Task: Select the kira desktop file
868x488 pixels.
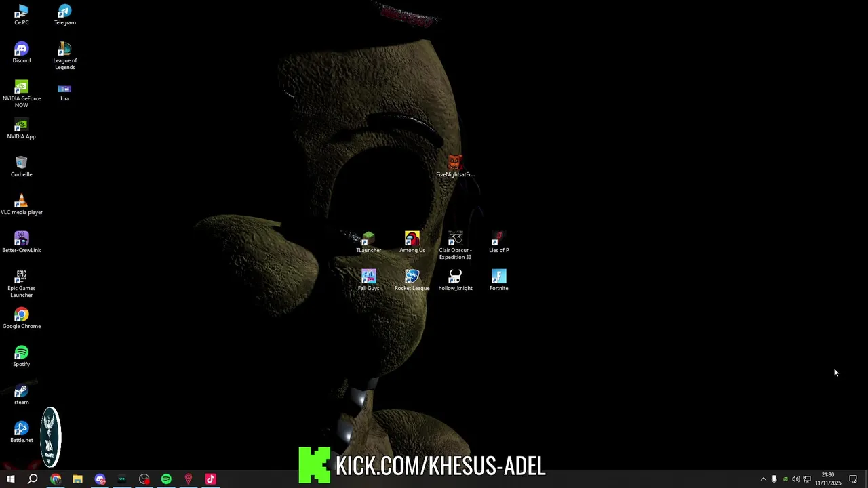Action: pos(64,91)
